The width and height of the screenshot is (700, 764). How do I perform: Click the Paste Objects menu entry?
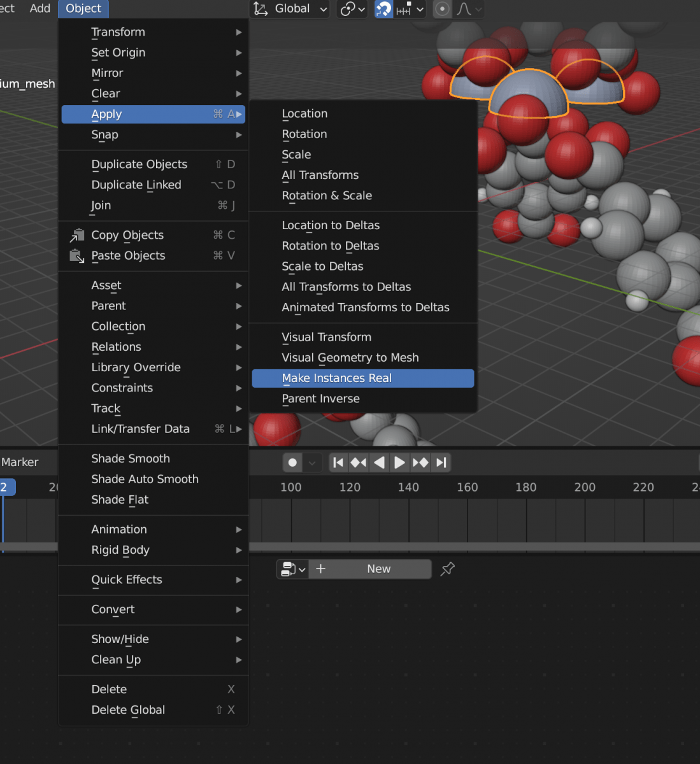(154, 255)
